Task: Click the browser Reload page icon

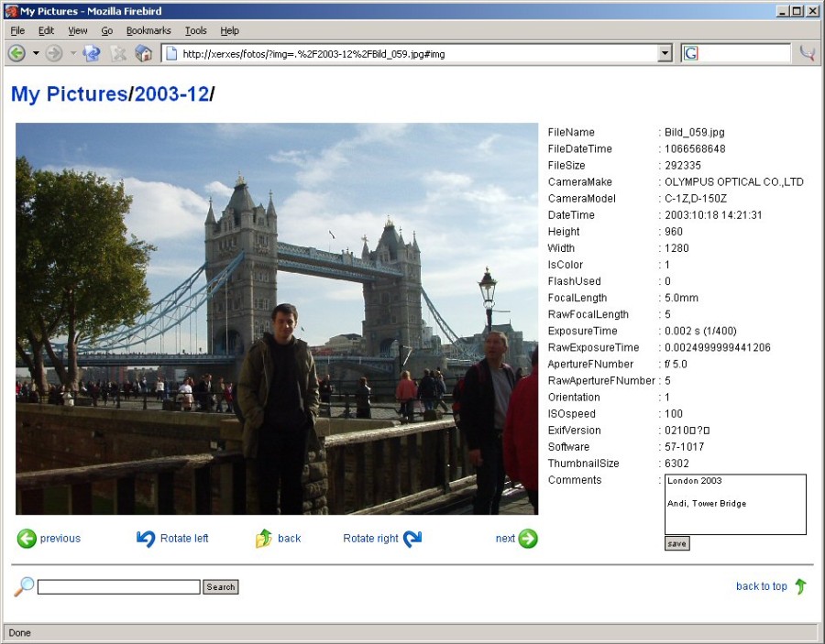Action: coord(91,53)
